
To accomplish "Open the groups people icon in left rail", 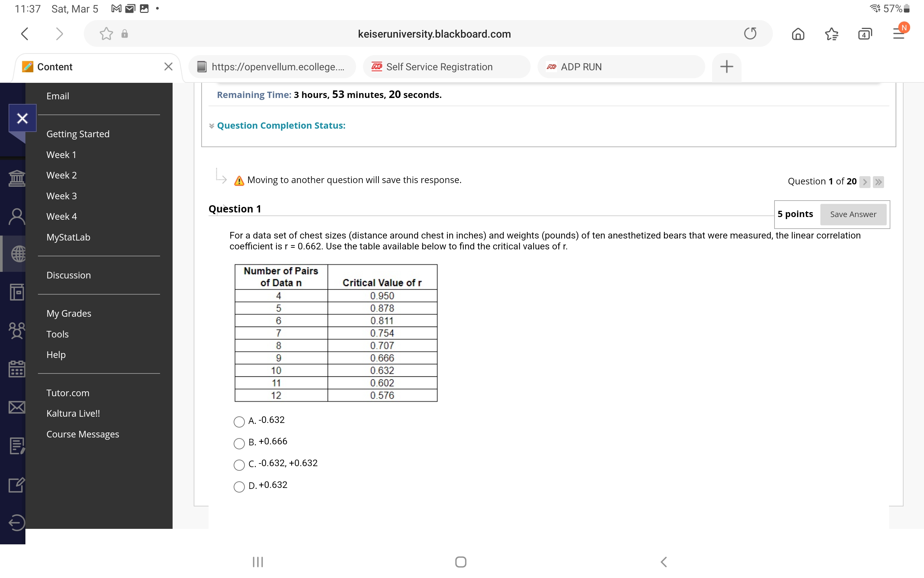I will point(16,331).
